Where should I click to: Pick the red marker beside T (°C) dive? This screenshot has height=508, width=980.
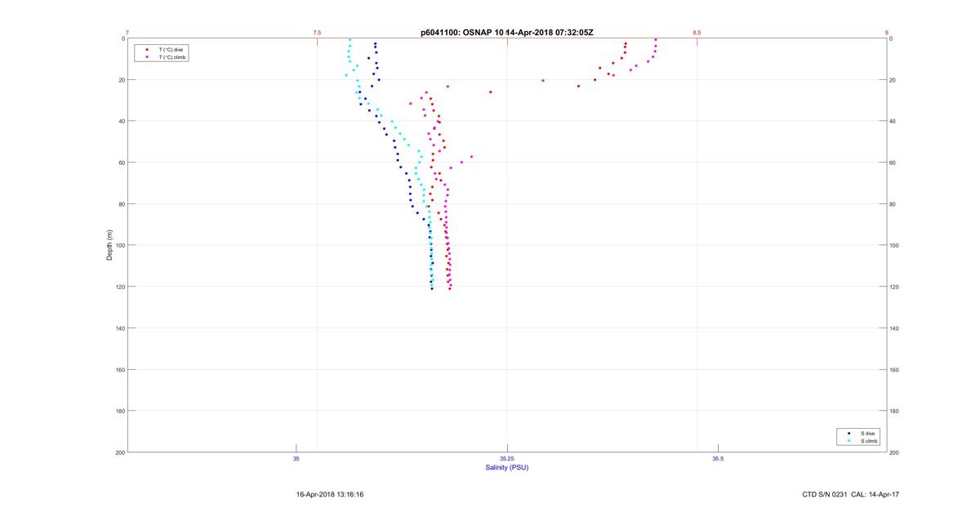[147, 50]
